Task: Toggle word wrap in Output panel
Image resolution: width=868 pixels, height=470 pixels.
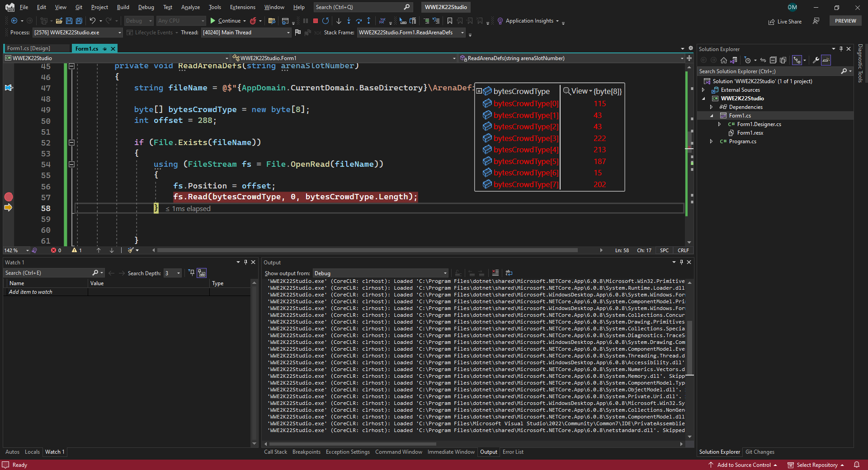Action: click(x=509, y=273)
